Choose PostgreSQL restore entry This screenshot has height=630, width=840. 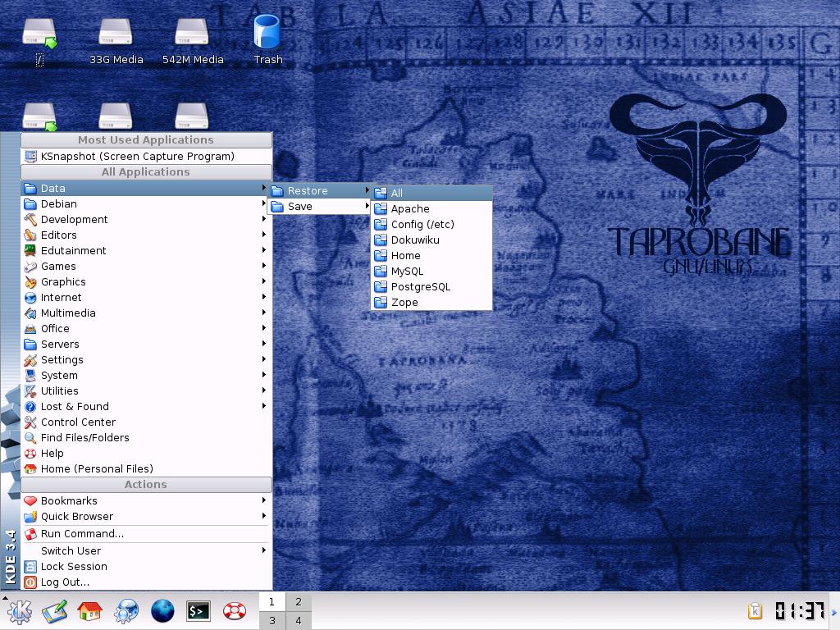[431, 286]
